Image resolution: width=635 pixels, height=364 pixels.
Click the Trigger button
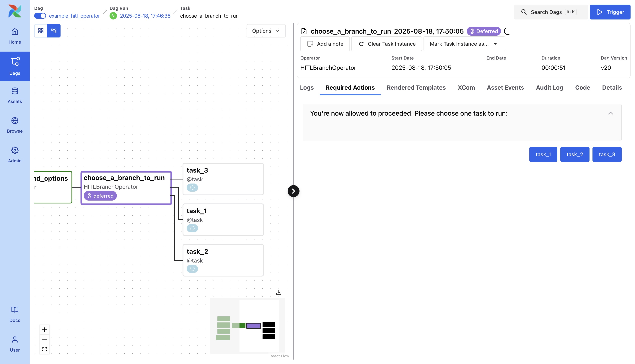pos(610,12)
